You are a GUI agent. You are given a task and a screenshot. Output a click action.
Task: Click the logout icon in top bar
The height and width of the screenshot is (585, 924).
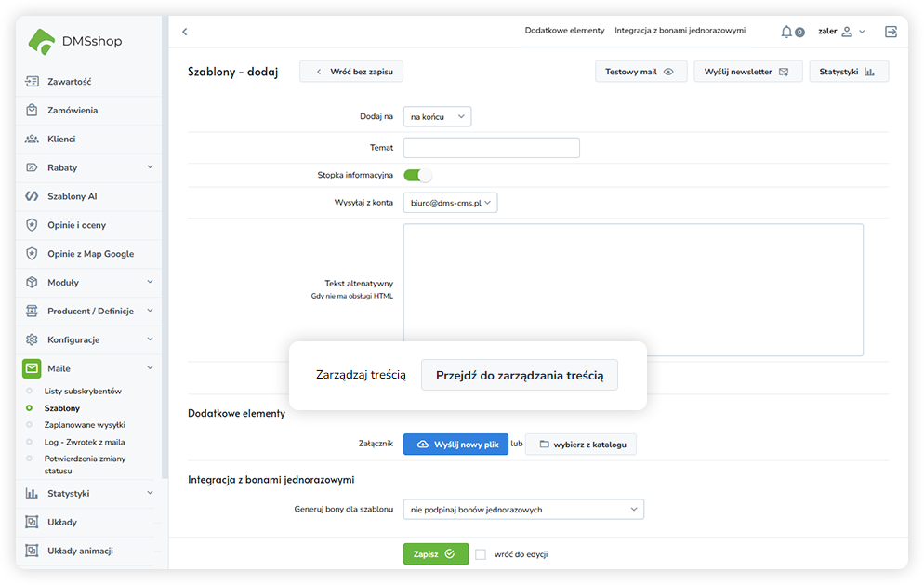click(x=891, y=32)
